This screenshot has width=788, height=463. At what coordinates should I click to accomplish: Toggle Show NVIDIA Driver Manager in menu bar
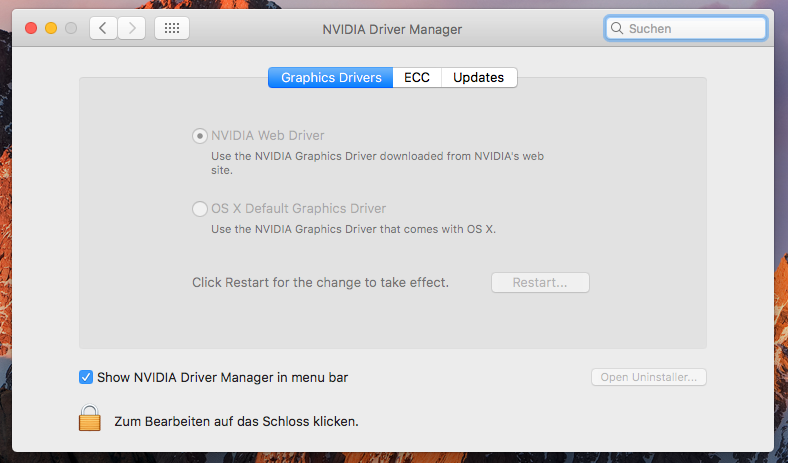(86, 377)
